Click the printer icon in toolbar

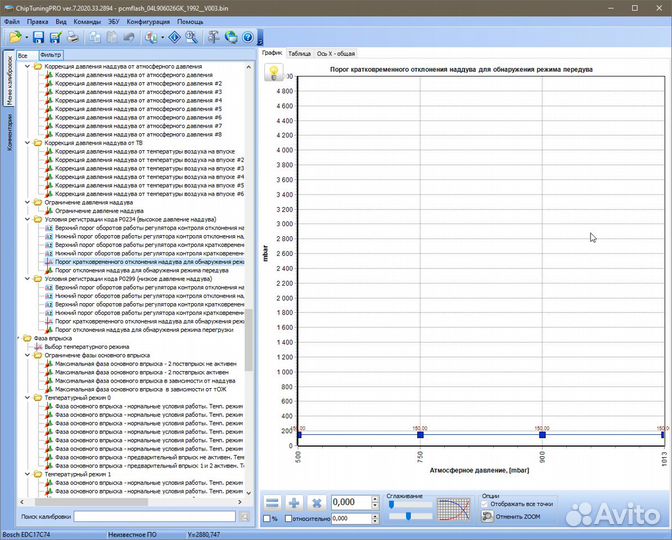73,37
